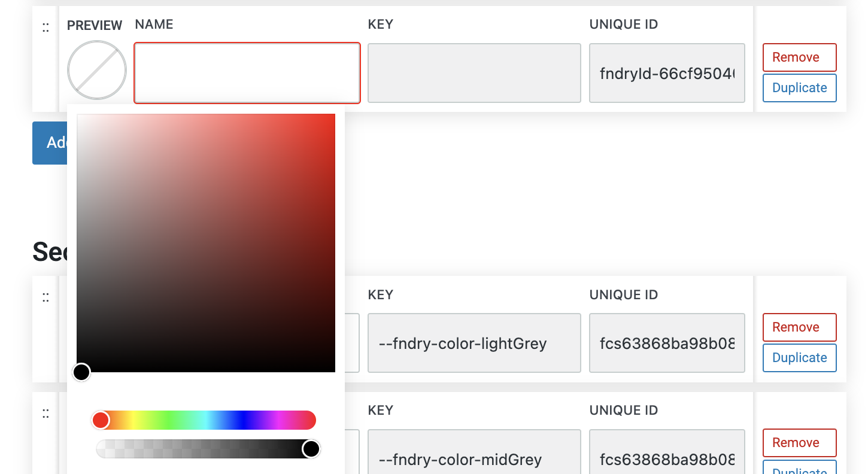Remove the lightGrey color row

tap(799, 327)
